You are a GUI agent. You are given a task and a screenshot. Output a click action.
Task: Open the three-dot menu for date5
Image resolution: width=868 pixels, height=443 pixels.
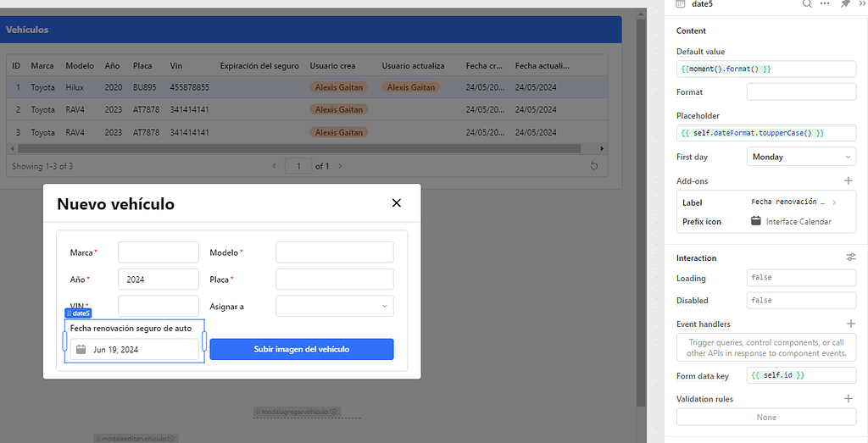pos(825,3)
